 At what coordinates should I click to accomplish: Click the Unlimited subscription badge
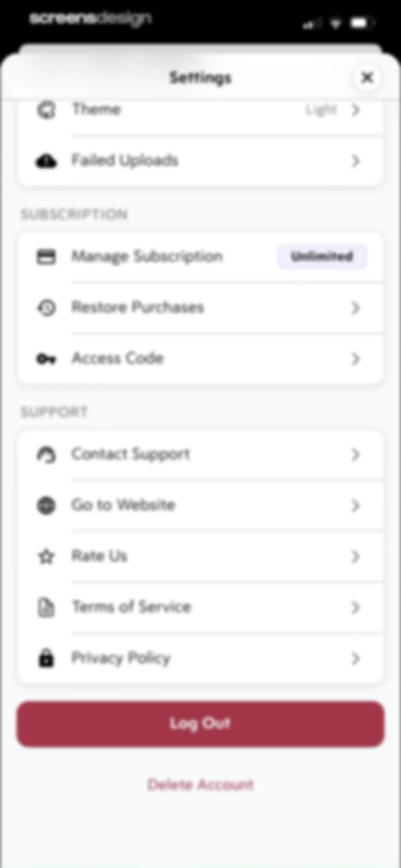pyautogui.click(x=322, y=257)
